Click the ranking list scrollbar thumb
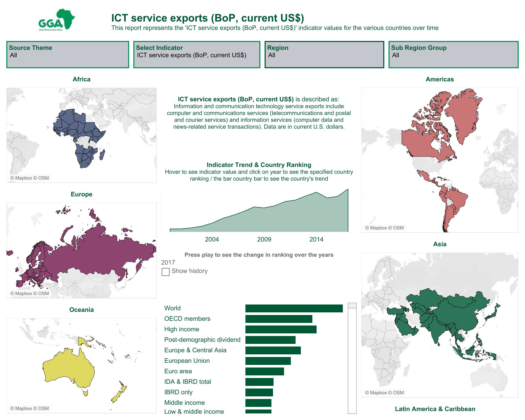Image resolution: width=525 pixels, height=420 pixels. (352, 306)
